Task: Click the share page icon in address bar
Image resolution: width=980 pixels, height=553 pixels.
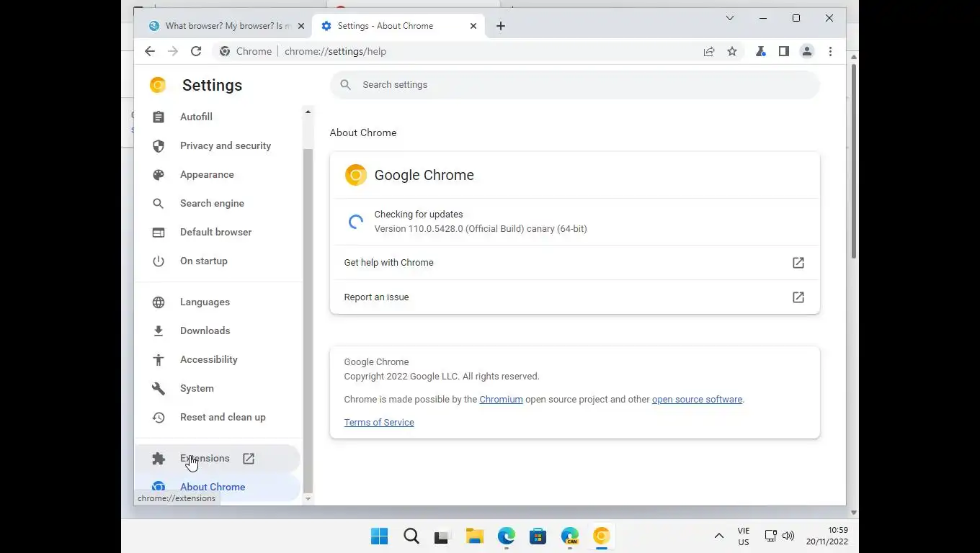Action: point(709,51)
